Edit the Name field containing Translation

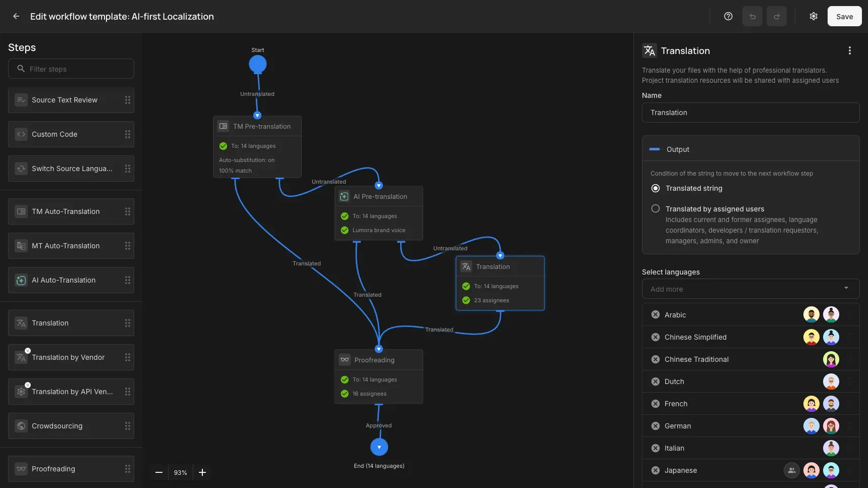click(750, 113)
